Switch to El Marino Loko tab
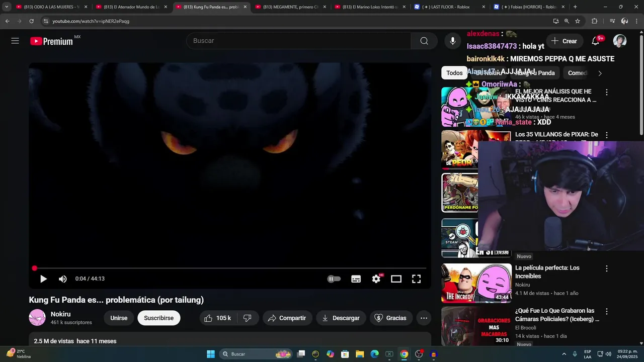Screen dimensions: 644x362 369,7
